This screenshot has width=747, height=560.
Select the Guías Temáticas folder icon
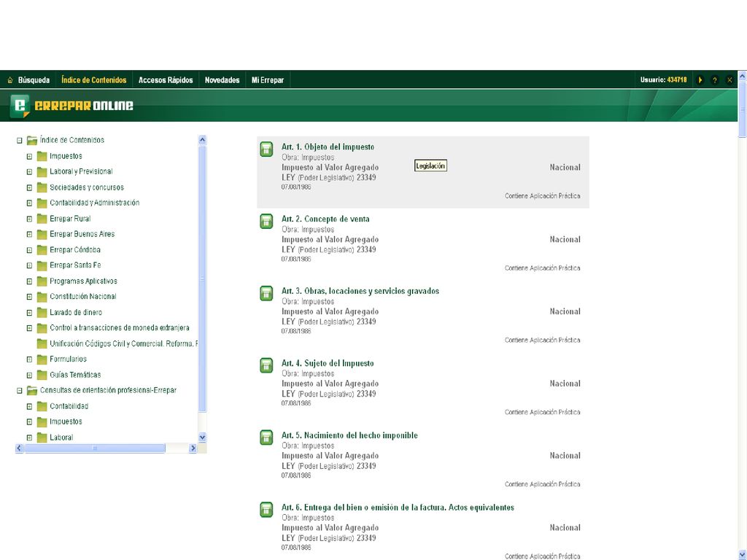(42, 375)
